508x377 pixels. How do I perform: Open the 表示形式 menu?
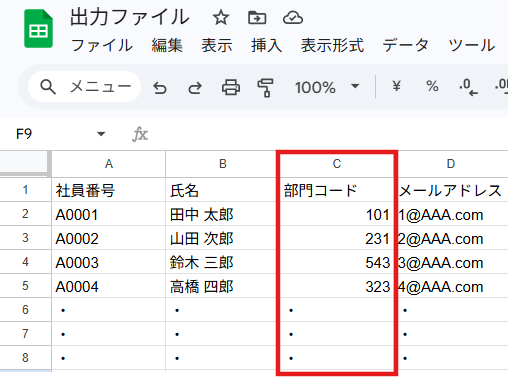[332, 45]
